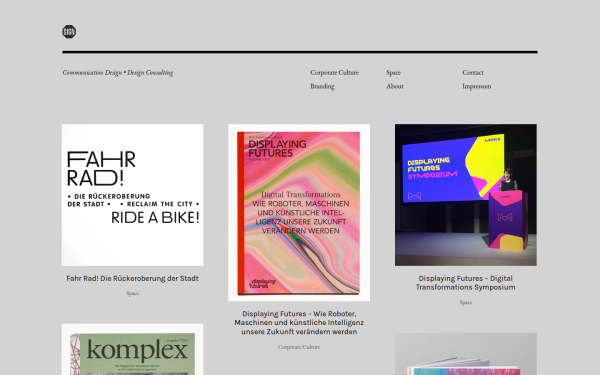Click the Fahr Rad! Die Rückeroberung der Stadt title

132,279
